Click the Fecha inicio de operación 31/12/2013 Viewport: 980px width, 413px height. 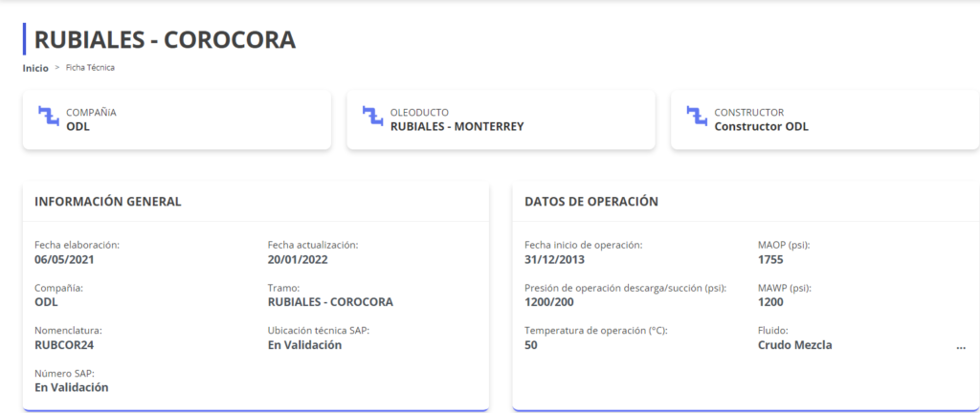(554, 259)
